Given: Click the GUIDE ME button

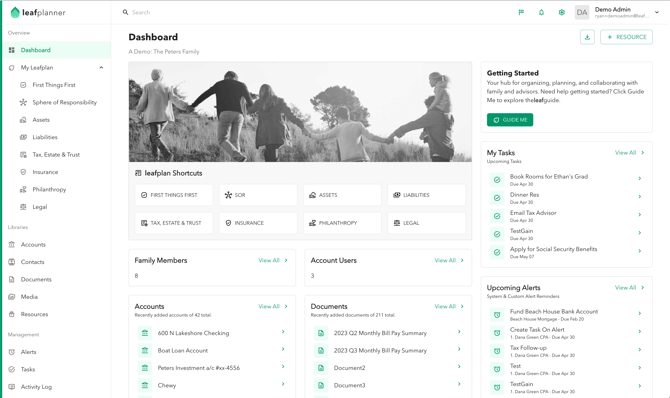Looking at the screenshot, I should coord(510,120).
